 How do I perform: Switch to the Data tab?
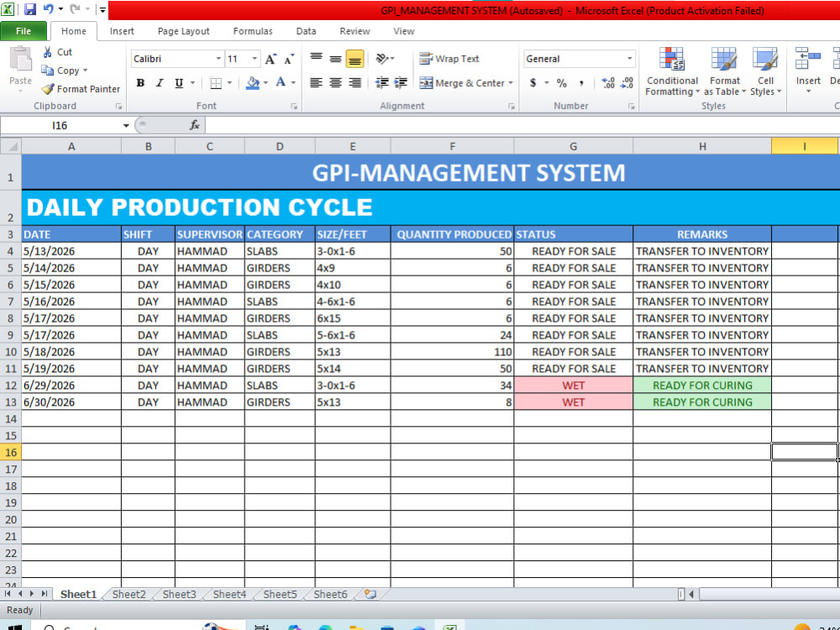[x=306, y=31]
